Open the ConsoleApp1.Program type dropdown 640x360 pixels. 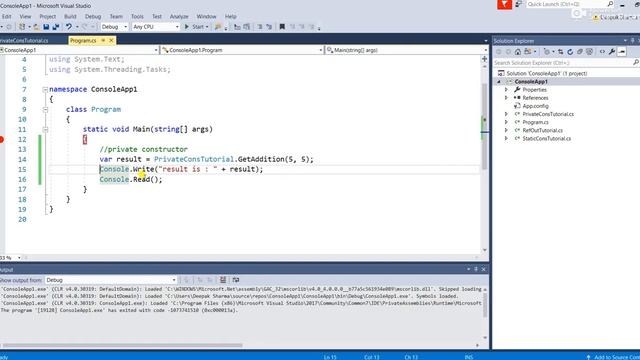[242, 50]
